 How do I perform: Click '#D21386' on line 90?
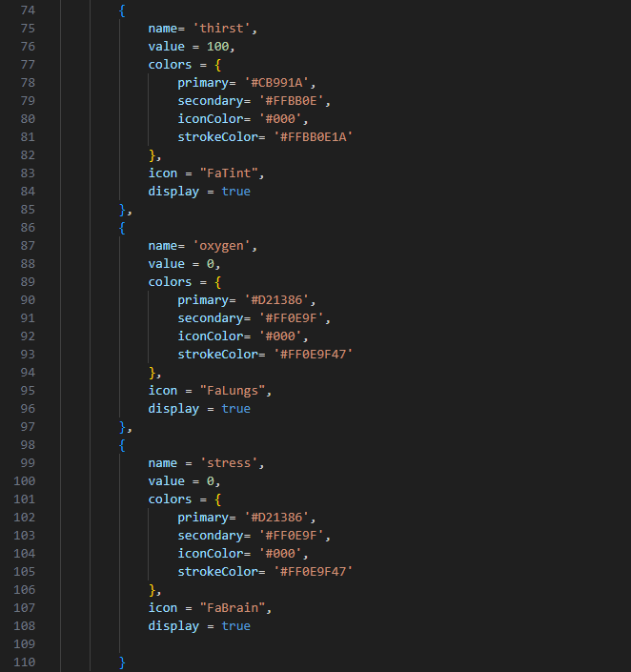(276, 300)
